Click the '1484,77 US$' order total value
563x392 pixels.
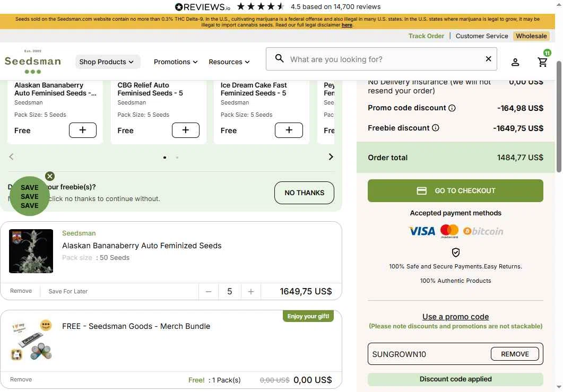point(520,158)
